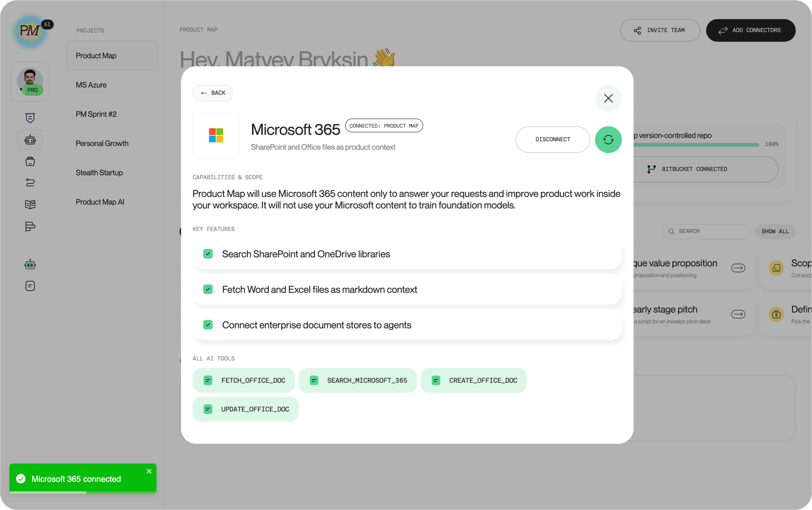
Task: Click the Bitbucket branch icon
Action: click(x=651, y=169)
